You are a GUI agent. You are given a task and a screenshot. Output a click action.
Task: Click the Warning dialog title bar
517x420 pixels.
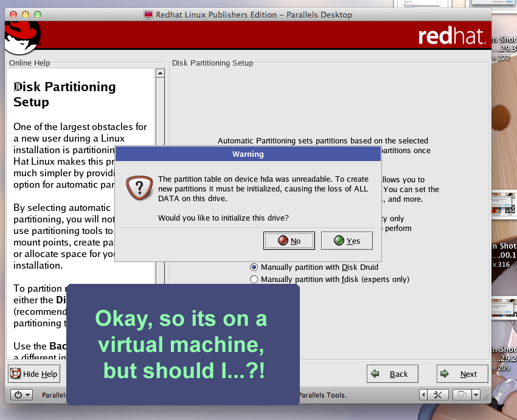(x=248, y=154)
